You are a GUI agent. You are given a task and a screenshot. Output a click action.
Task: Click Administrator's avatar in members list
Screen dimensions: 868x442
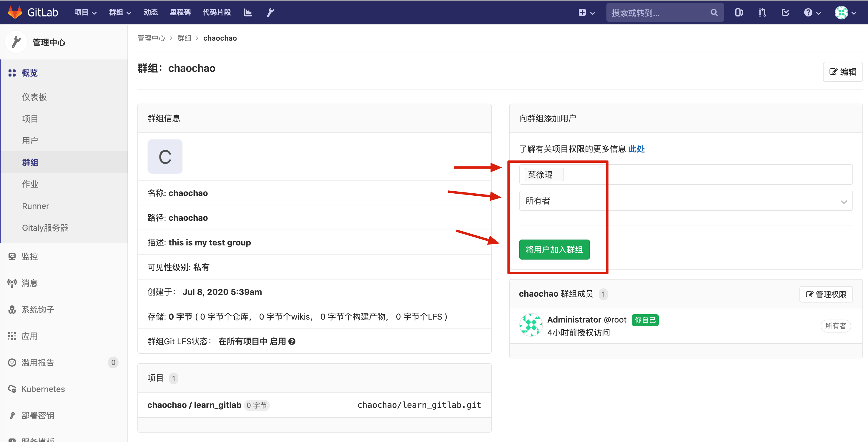click(531, 325)
